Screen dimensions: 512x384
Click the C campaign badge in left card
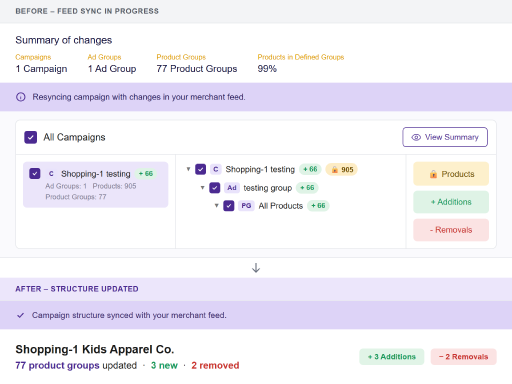pos(51,174)
